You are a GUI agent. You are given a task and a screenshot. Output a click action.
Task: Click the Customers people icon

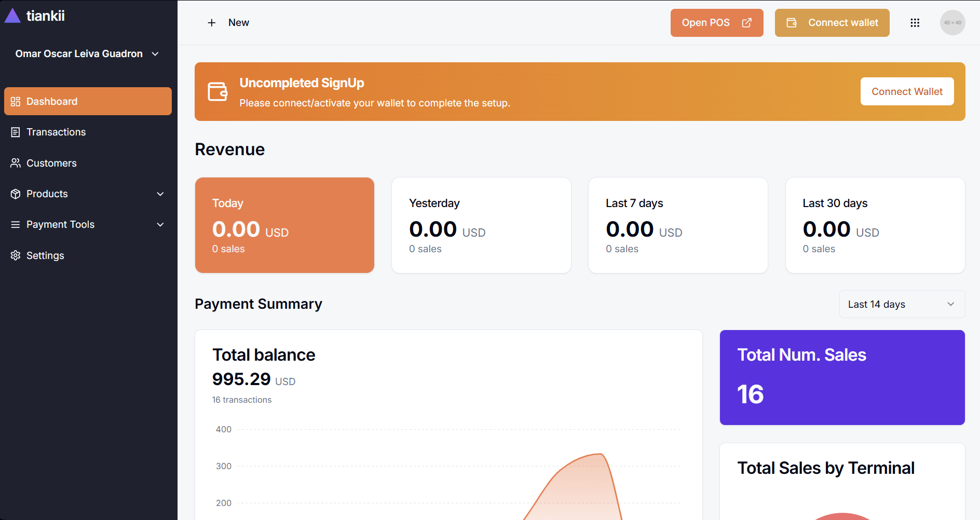(16, 163)
